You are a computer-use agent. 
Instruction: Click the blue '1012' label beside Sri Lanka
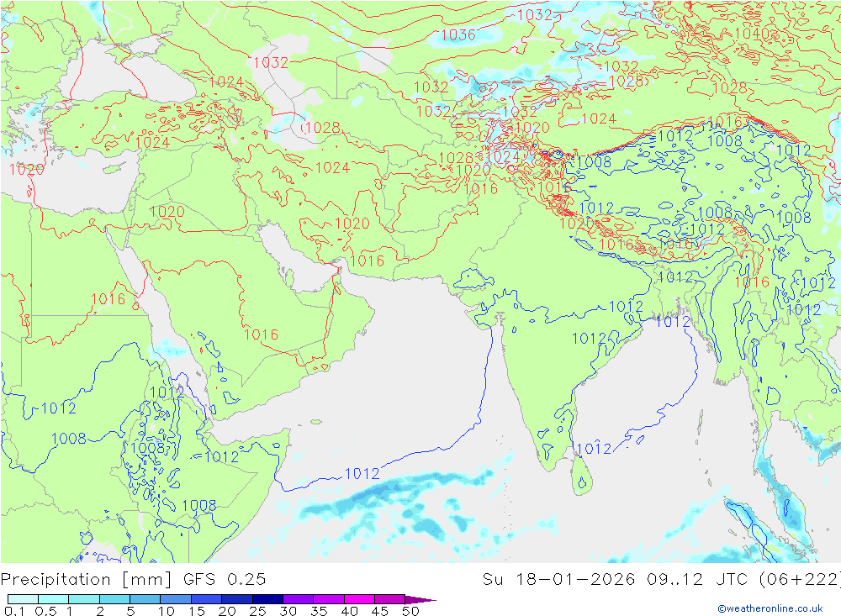coord(594,448)
